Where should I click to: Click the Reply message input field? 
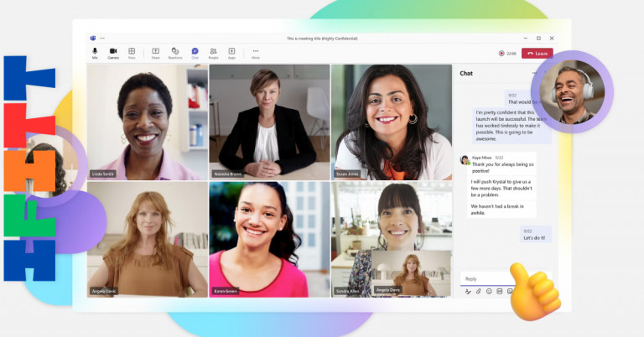tap(486, 278)
